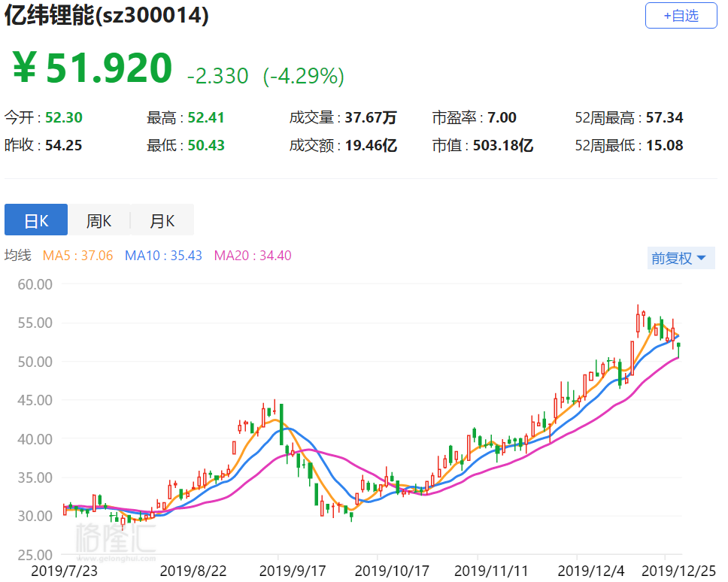Click the 最高 value 52.41
Viewport: 728px width, 582px height.
(x=206, y=117)
